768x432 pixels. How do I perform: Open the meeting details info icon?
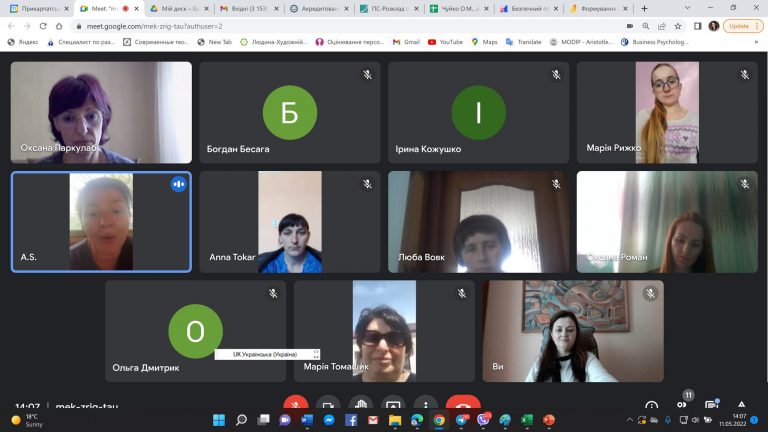[652, 405]
